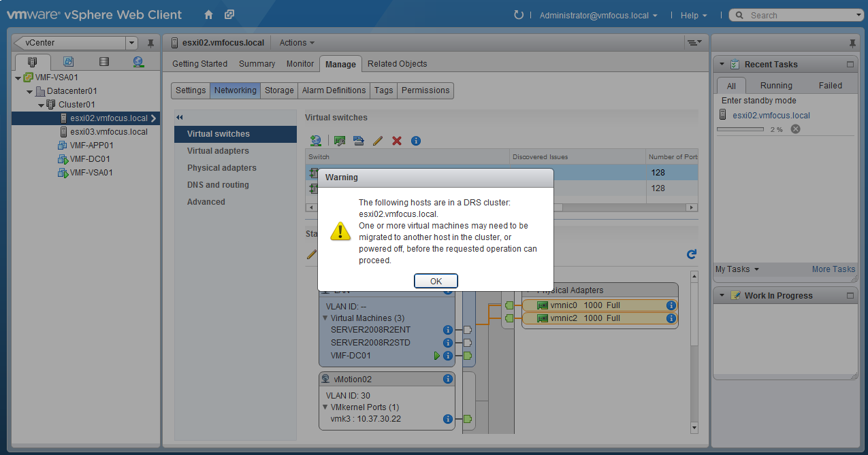
Task: Click the refresh icon beside Administrator
Action: (x=519, y=15)
